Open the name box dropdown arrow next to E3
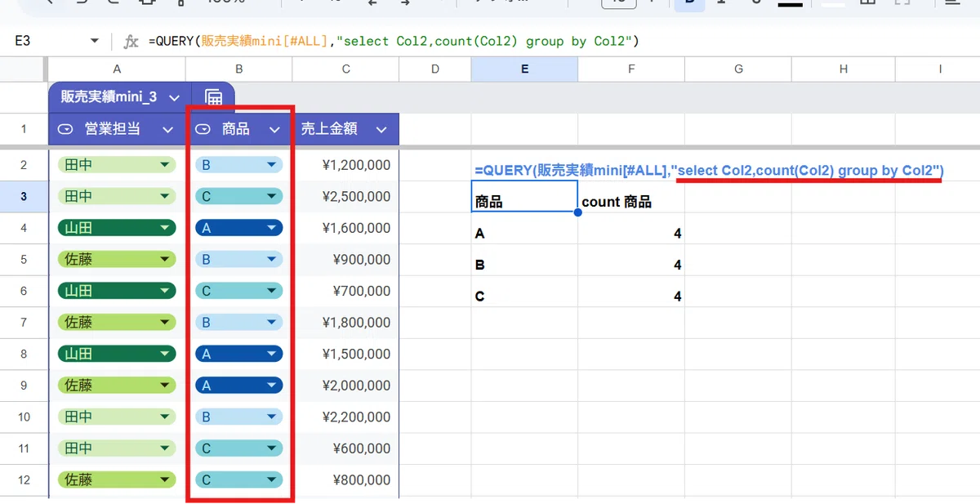 95,41
